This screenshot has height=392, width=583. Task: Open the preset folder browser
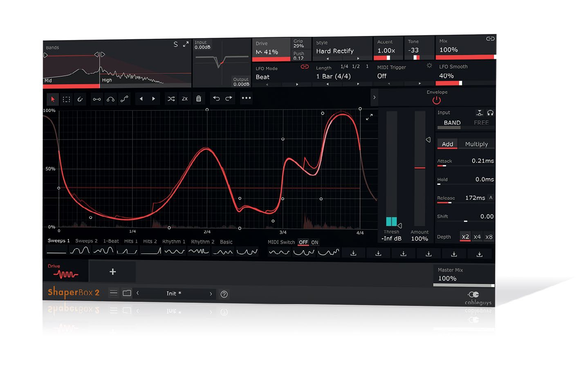[127, 293]
